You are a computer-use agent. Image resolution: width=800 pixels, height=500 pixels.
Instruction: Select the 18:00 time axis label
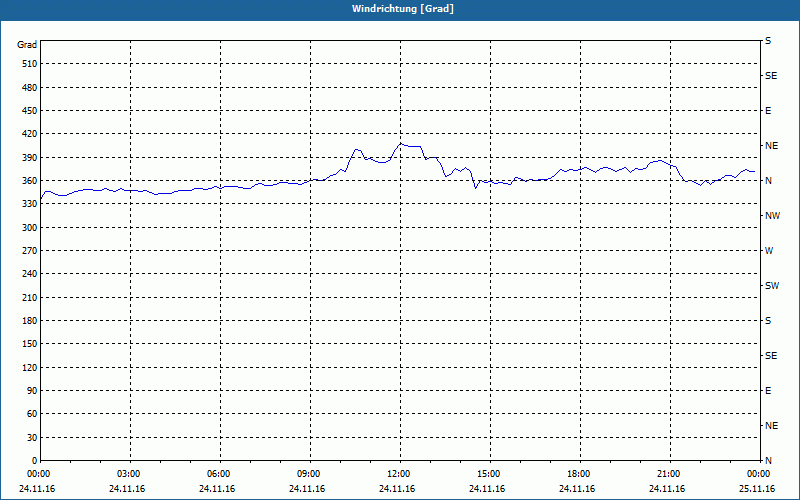[578, 474]
